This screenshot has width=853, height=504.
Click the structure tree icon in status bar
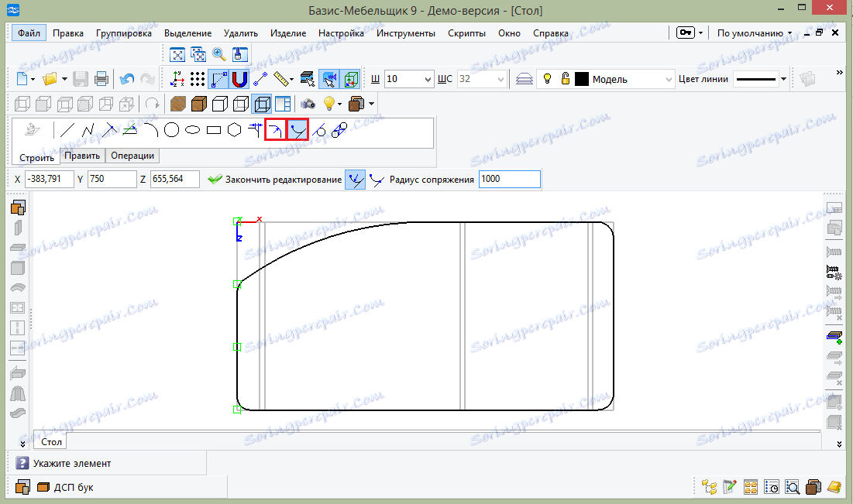tap(710, 487)
